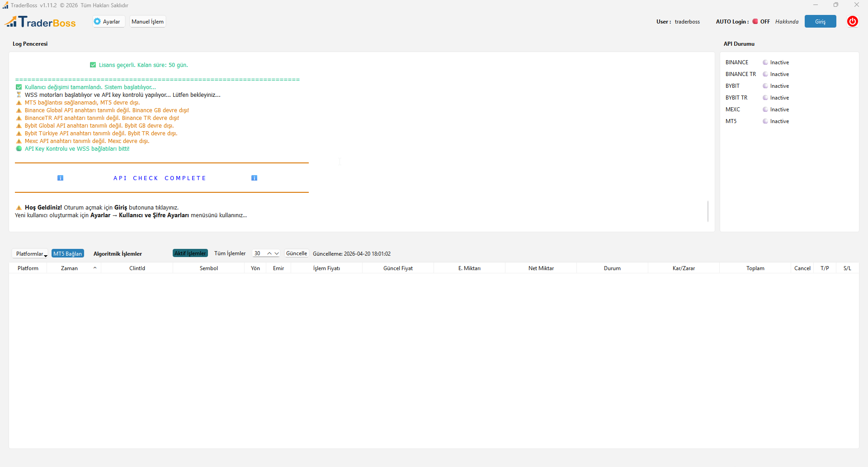Expand the Platformlar dropdown
Viewport: 868px width, 467px height.
click(x=30, y=254)
